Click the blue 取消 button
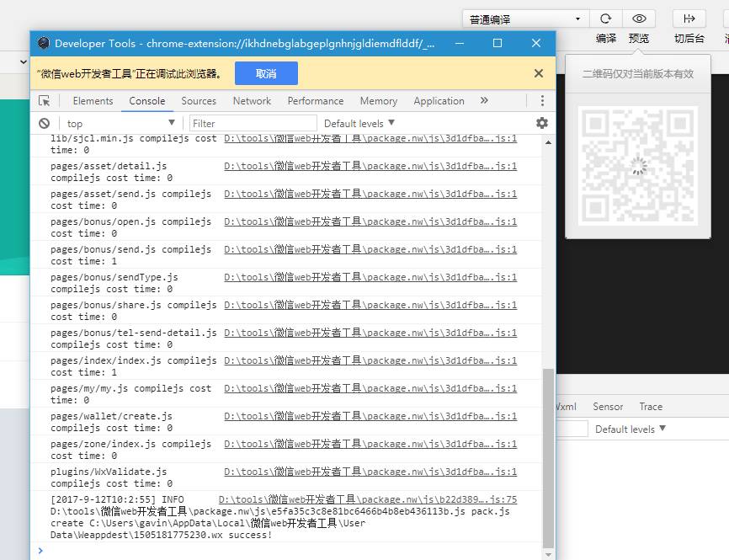Viewport: 729px width, 560px height. [x=266, y=73]
